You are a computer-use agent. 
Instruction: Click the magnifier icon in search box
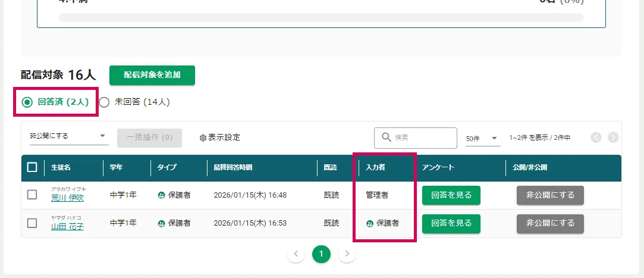point(385,138)
